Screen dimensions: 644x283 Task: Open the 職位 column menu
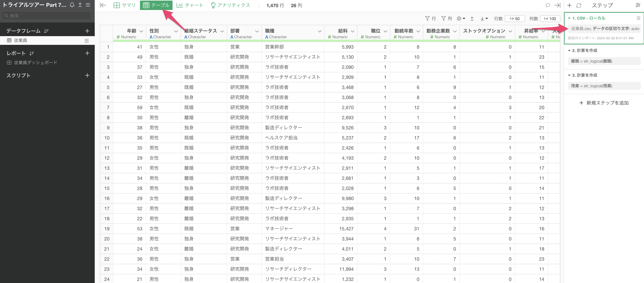[385, 31]
